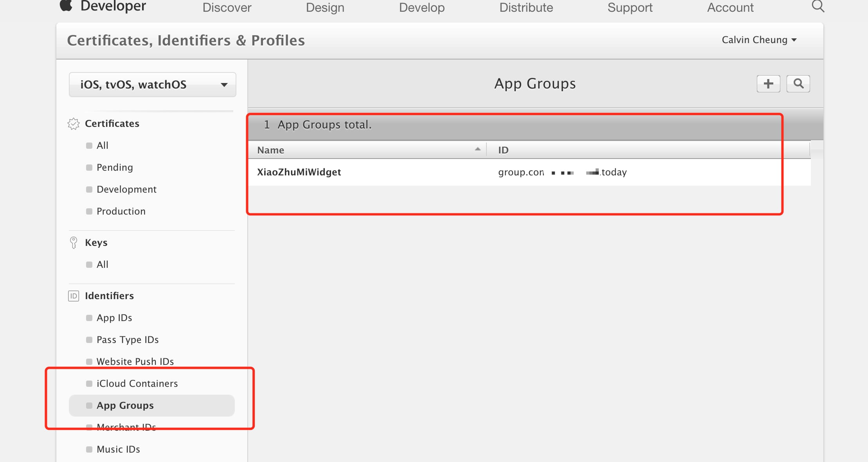Open the Develop menu item
The width and height of the screenshot is (868, 462).
point(421,7)
